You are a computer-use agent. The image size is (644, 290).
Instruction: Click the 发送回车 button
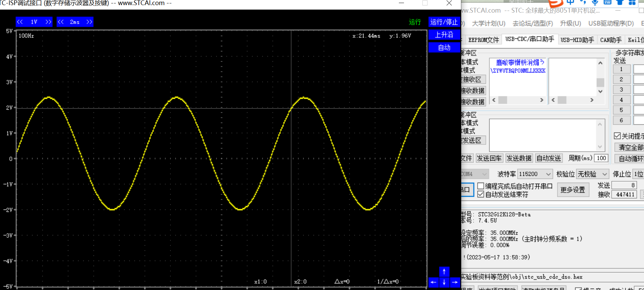click(x=489, y=158)
